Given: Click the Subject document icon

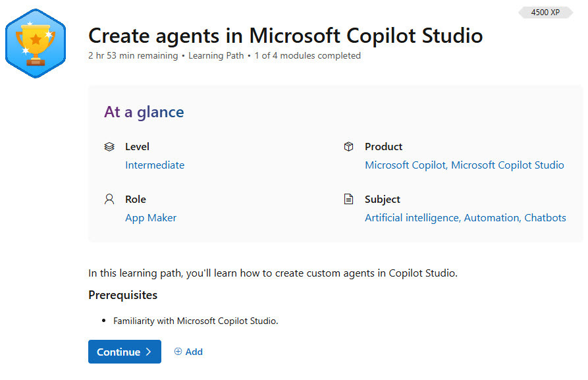Looking at the screenshot, I should [349, 199].
